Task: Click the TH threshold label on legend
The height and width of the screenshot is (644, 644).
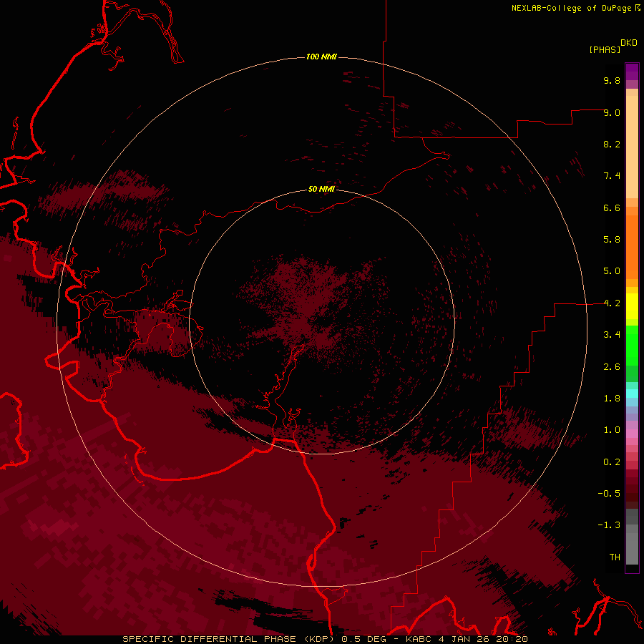Action: (x=615, y=557)
